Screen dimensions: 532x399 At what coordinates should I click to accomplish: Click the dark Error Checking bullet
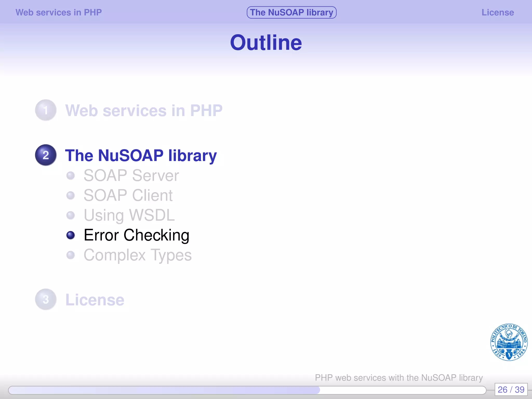pyautogui.click(x=70, y=235)
